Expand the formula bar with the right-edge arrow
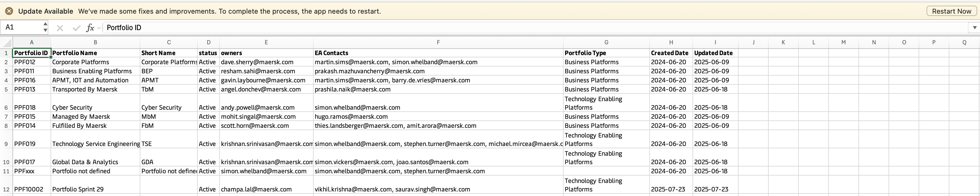980x196 pixels. [974, 27]
